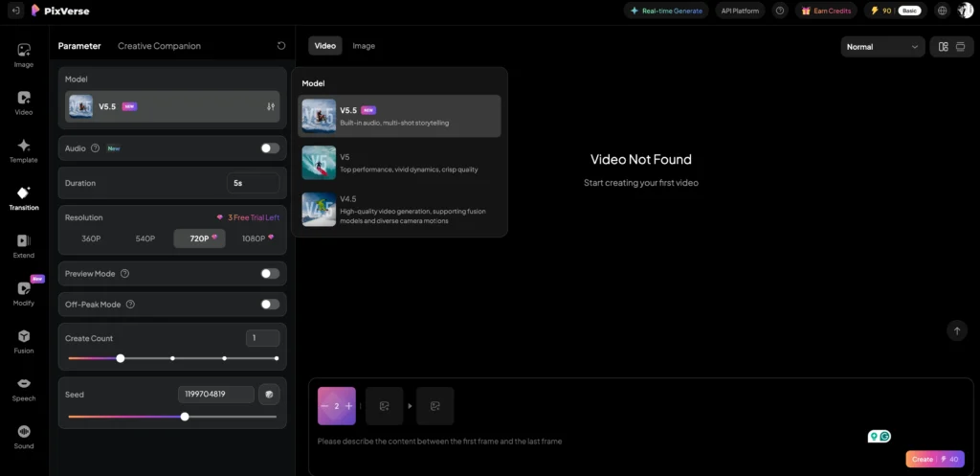Switch to the Parameter tab
The height and width of the screenshot is (476, 980).
79,46
